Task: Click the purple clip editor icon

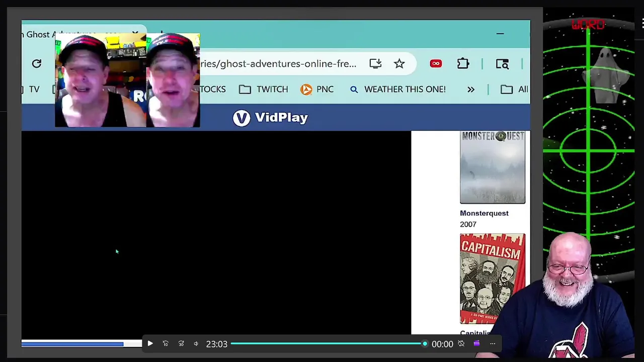Action: 476,344
